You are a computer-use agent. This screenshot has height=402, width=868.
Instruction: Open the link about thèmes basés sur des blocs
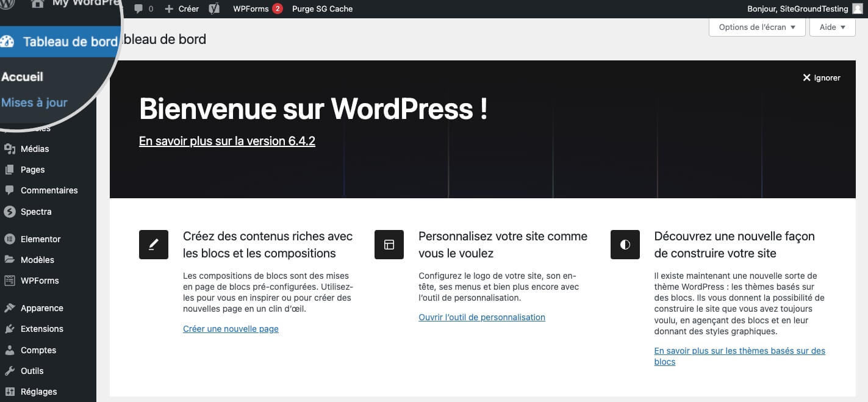coord(739,356)
